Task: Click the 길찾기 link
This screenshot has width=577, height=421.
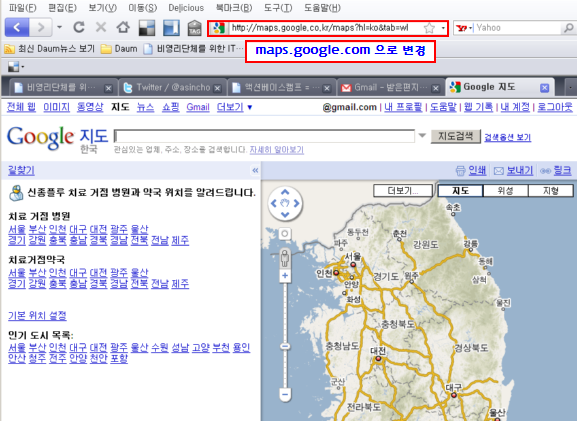Action: (x=21, y=170)
